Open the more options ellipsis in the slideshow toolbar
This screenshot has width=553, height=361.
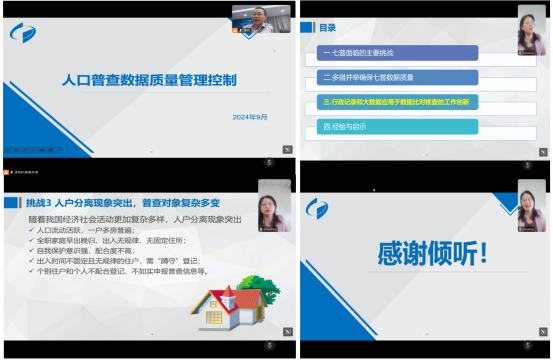coord(50,150)
